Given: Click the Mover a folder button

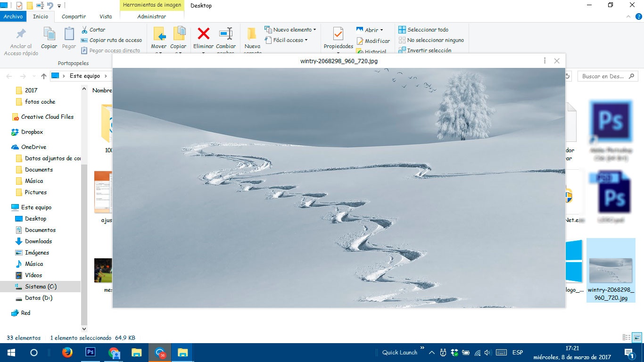Looking at the screenshot, I should pos(159,40).
